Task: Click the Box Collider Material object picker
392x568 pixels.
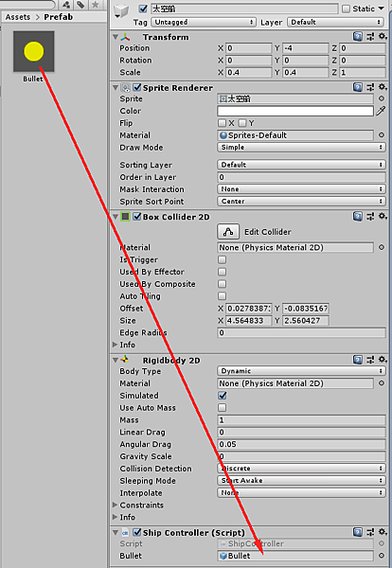Action: click(x=382, y=247)
